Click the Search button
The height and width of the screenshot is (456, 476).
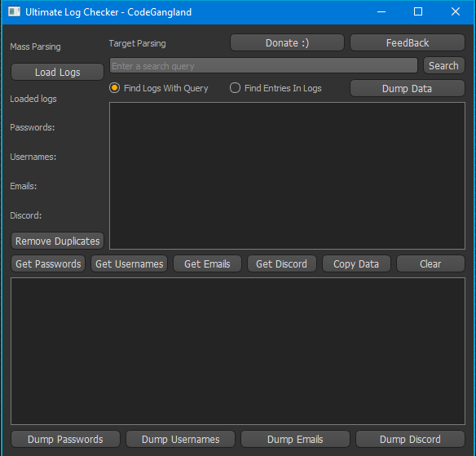(x=444, y=65)
